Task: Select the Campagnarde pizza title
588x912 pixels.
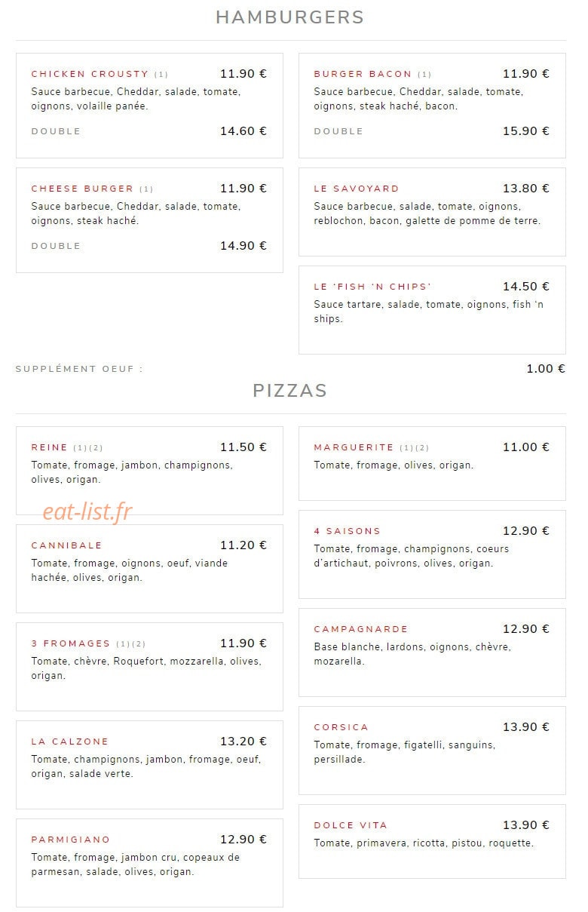Action: tap(361, 629)
